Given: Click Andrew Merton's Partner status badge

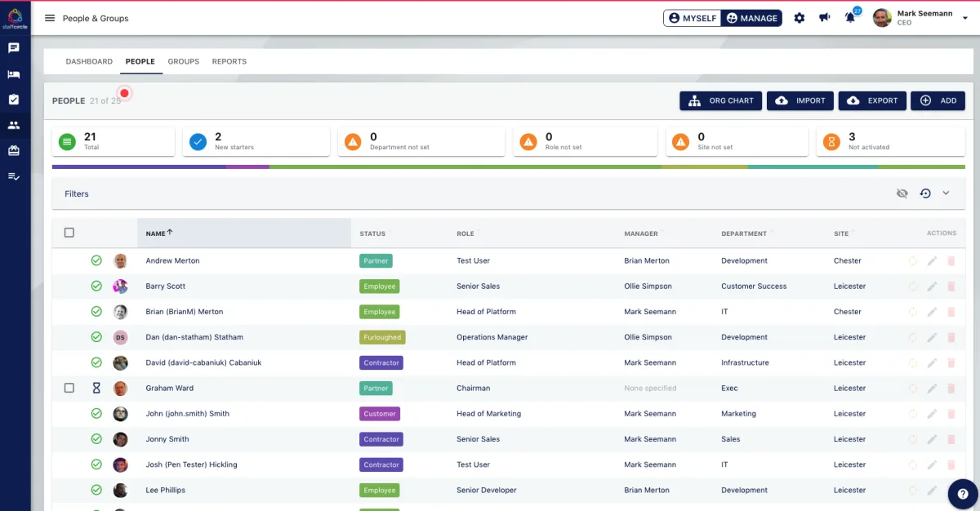Looking at the screenshot, I should [x=376, y=261].
